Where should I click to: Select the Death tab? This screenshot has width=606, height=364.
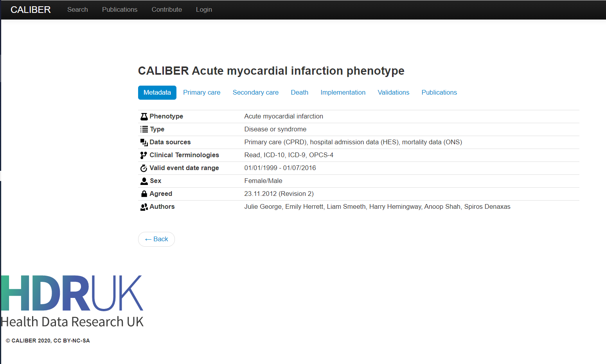click(299, 93)
